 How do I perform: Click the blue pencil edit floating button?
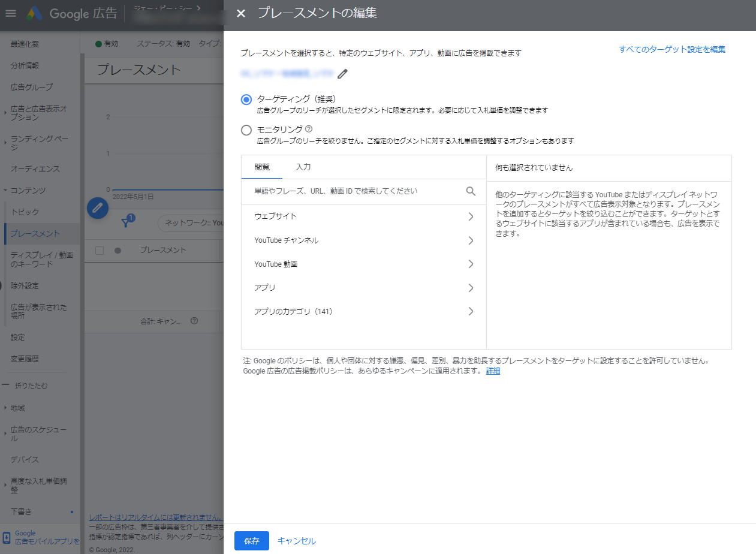pyautogui.click(x=98, y=208)
